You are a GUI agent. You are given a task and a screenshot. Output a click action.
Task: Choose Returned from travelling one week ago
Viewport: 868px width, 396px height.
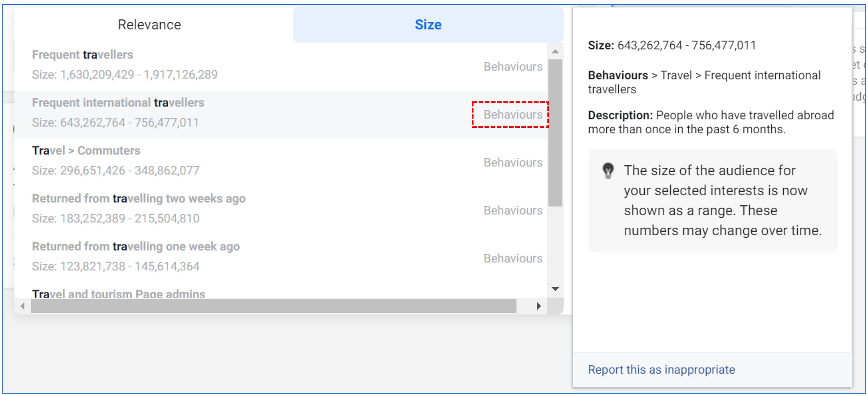(x=136, y=247)
